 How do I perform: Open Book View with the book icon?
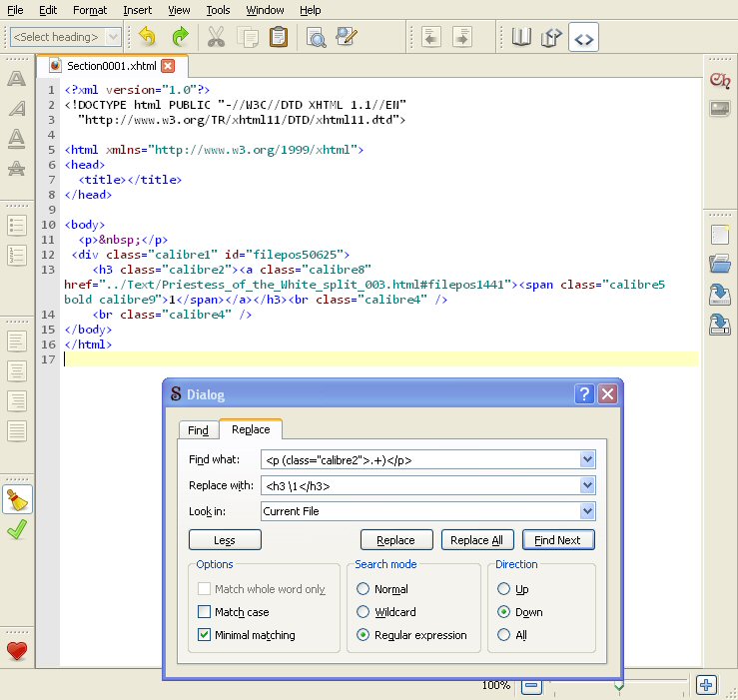point(521,37)
